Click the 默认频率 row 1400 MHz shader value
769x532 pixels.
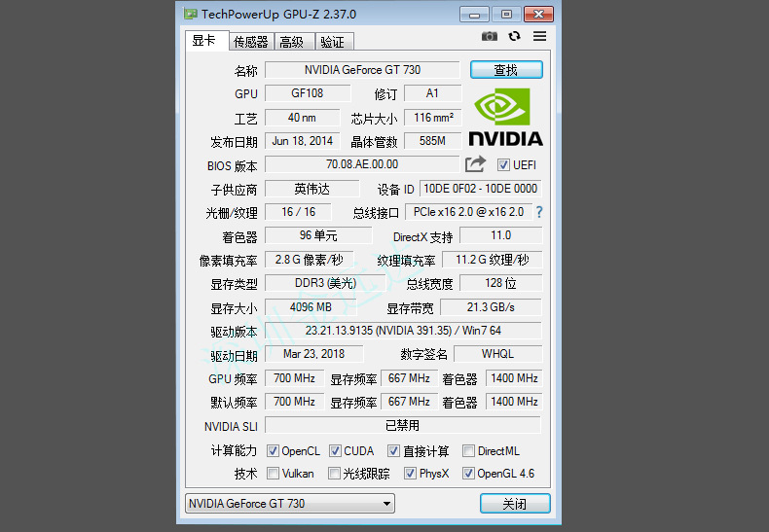pos(514,402)
